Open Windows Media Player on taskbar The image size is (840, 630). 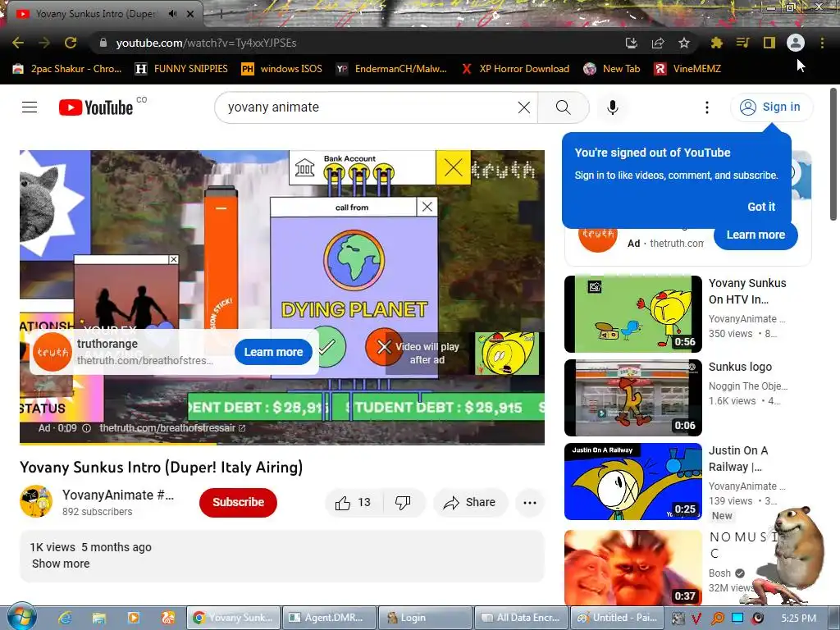pyautogui.click(x=134, y=618)
